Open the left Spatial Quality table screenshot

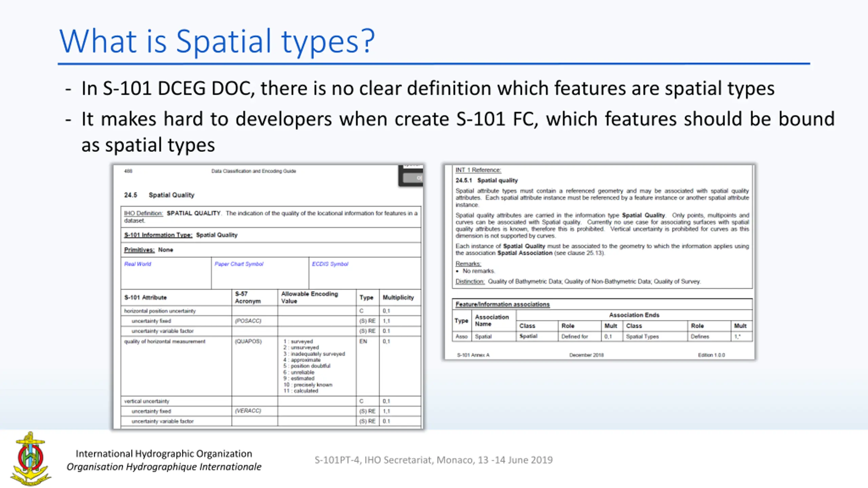[x=268, y=297]
